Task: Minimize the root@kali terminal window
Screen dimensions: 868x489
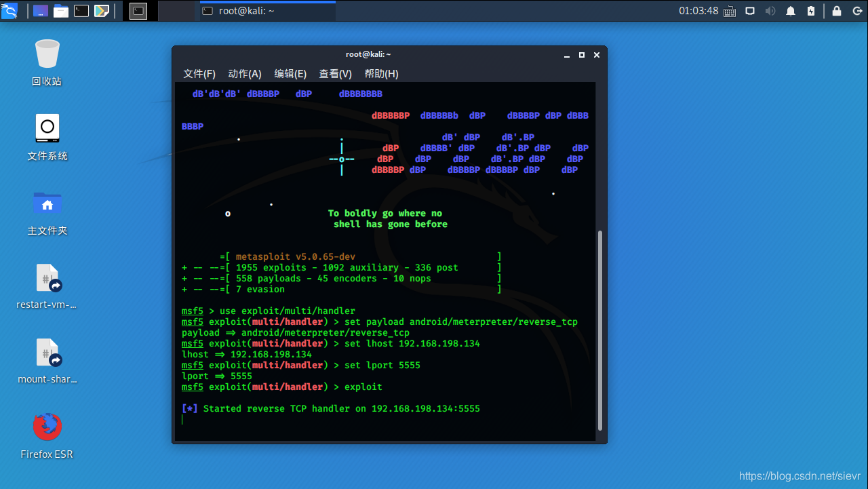Action: [x=567, y=55]
